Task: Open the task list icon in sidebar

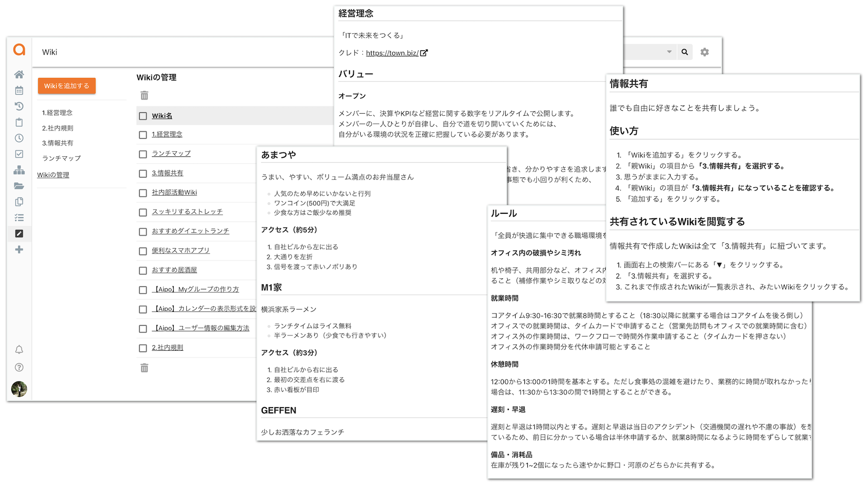Action: 19,218
